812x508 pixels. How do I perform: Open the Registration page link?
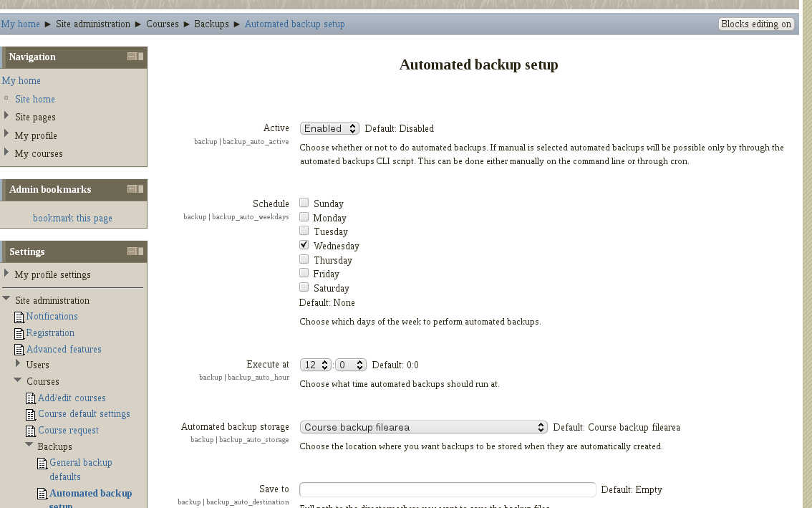[50, 332]
